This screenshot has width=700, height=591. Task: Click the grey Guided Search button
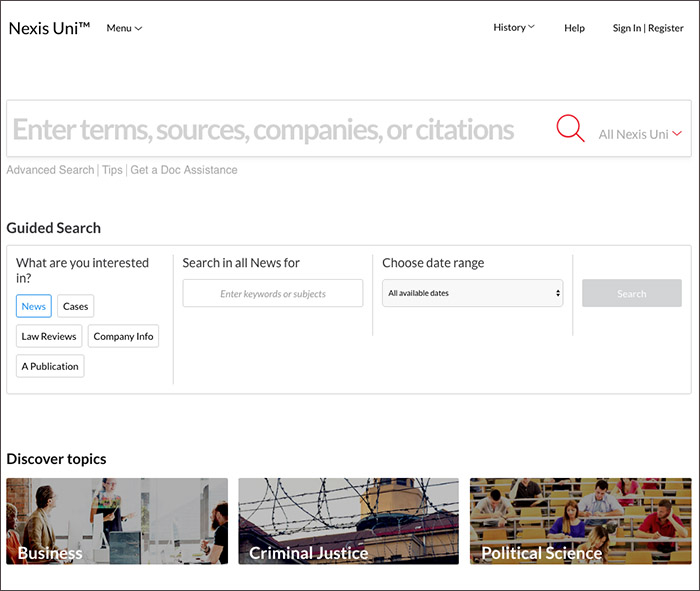coord(632,293)
